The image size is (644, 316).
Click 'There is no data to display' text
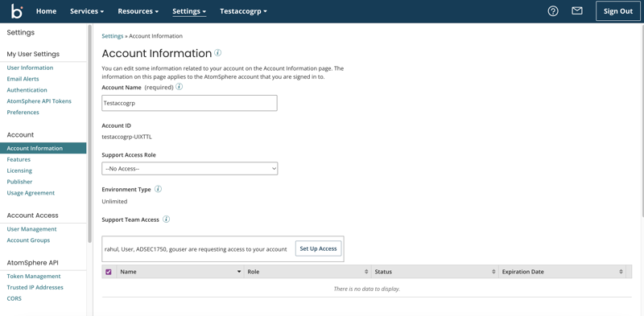(367, 289)
